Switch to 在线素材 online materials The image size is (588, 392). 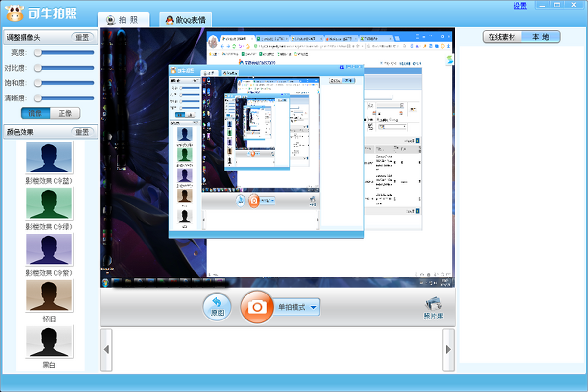[x=502, y=37]
